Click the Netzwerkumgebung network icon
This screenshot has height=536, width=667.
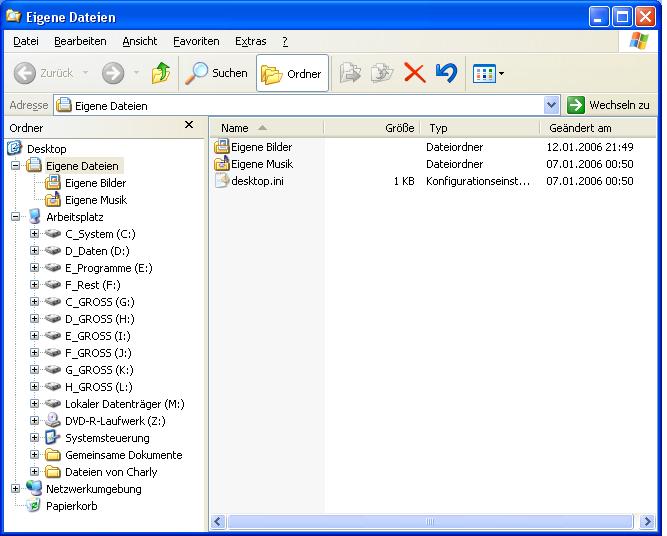[34, 488]
